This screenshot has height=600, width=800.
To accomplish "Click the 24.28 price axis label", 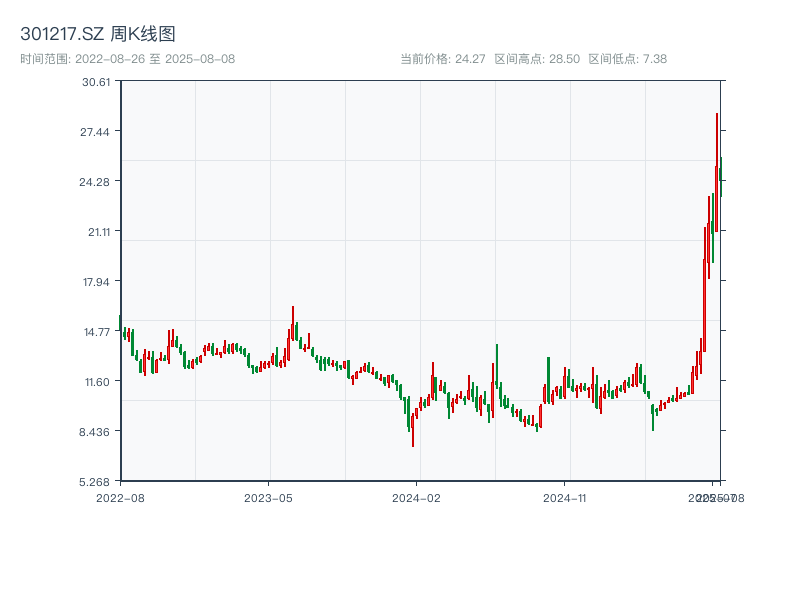I will coord(96,181).
